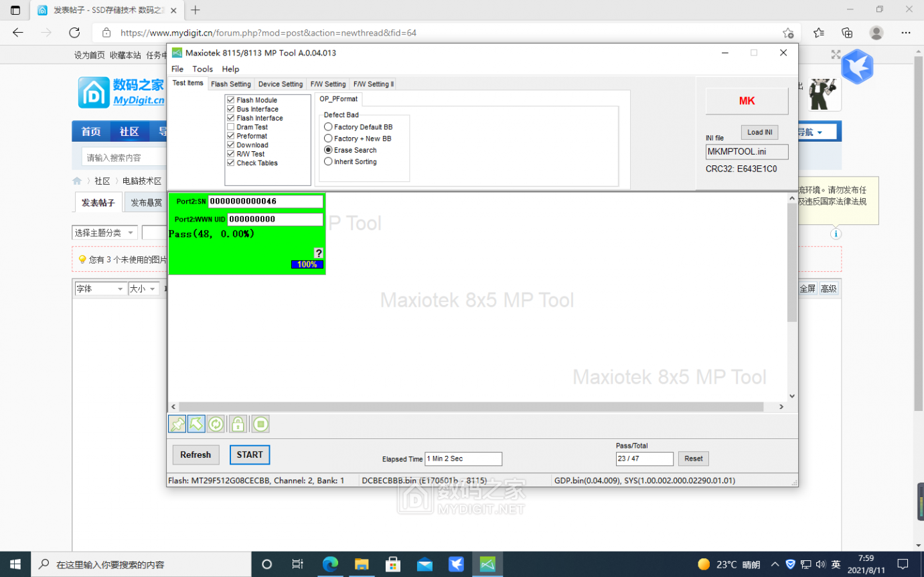
Task: Open the Help menu
Action: click(230, 69)
